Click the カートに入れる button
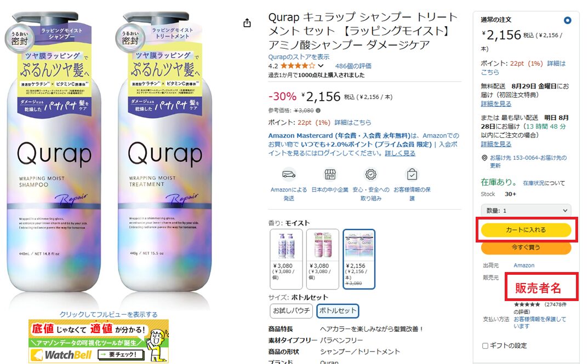588x364 pixels. [x=526, y=230]
